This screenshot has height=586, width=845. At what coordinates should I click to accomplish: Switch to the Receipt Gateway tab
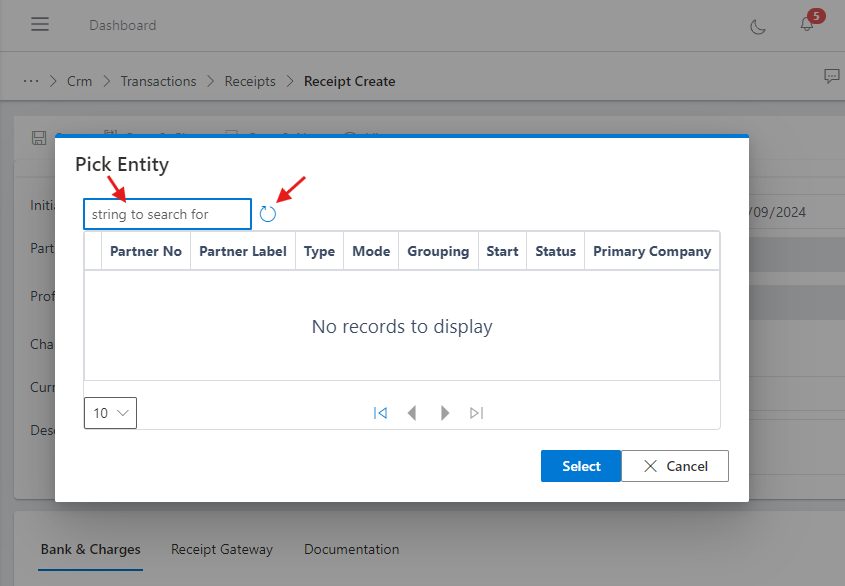[222, 549]
